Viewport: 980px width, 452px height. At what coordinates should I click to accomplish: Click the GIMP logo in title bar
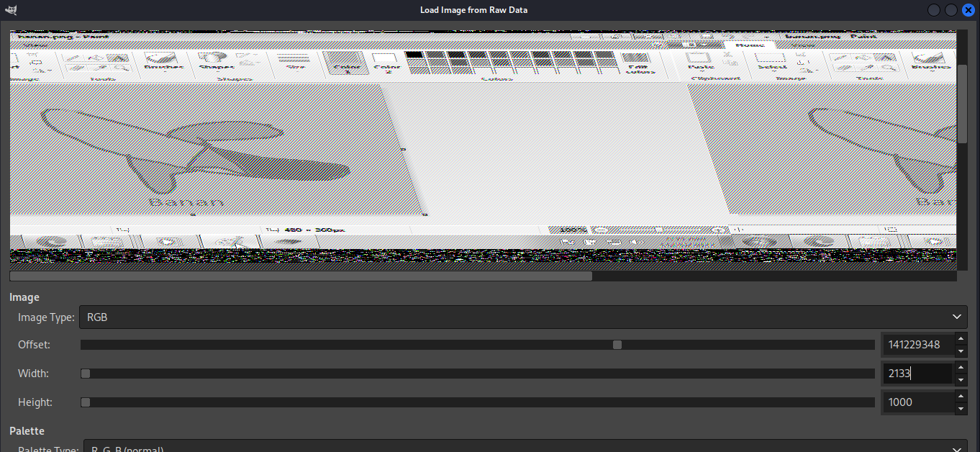click(x=11, y=10)
